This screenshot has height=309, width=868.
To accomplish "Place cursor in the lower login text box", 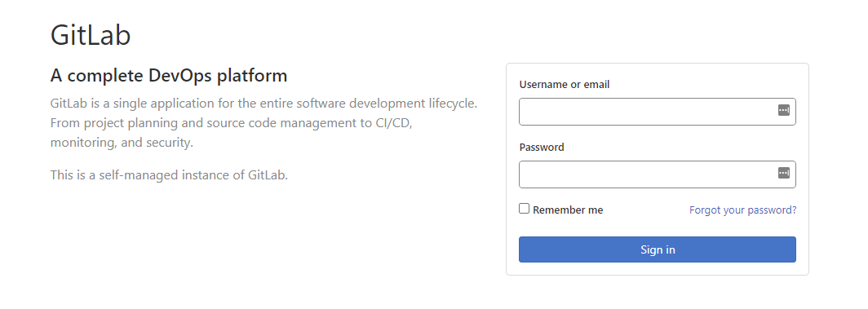I will coord(658,174).
